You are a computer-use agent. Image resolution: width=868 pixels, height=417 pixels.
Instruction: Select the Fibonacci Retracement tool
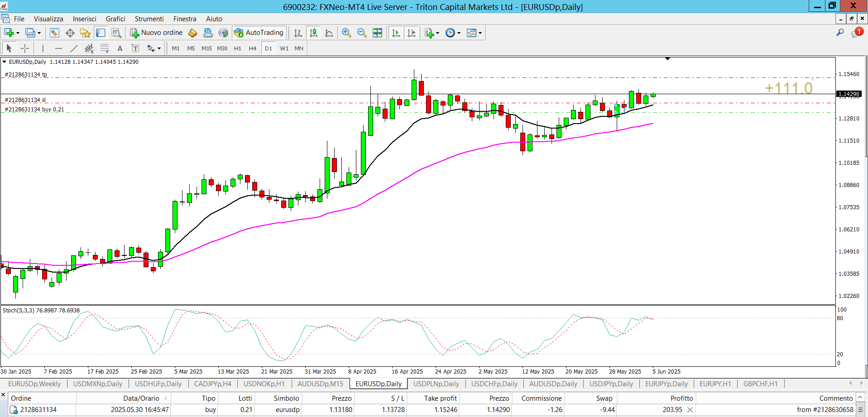[x=105, y=48]
